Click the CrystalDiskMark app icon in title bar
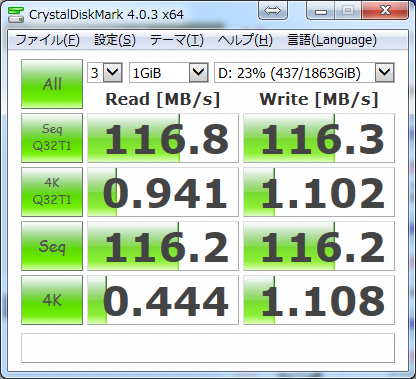 (x=16, y=14)
